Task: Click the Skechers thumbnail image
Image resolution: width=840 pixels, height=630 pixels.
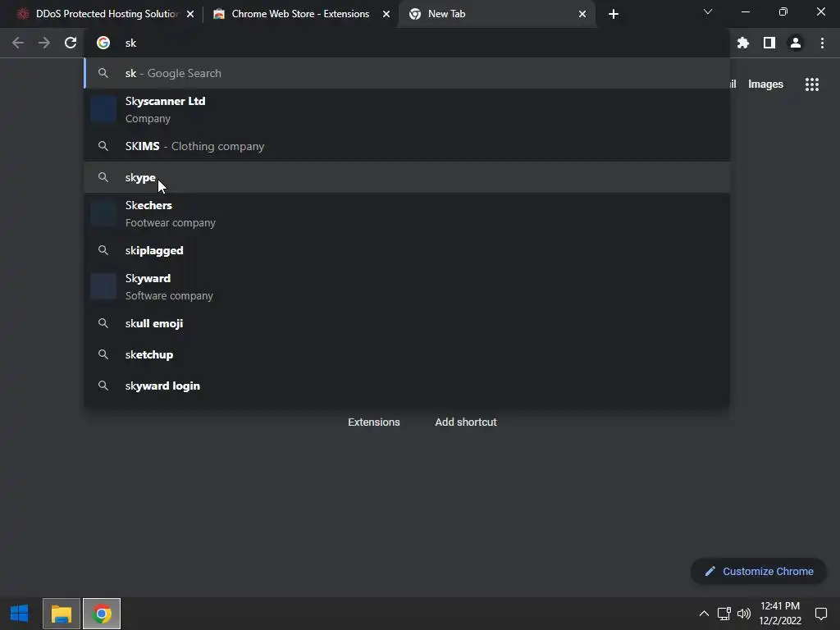Action: pyautogui.click(x=103, y=214)
